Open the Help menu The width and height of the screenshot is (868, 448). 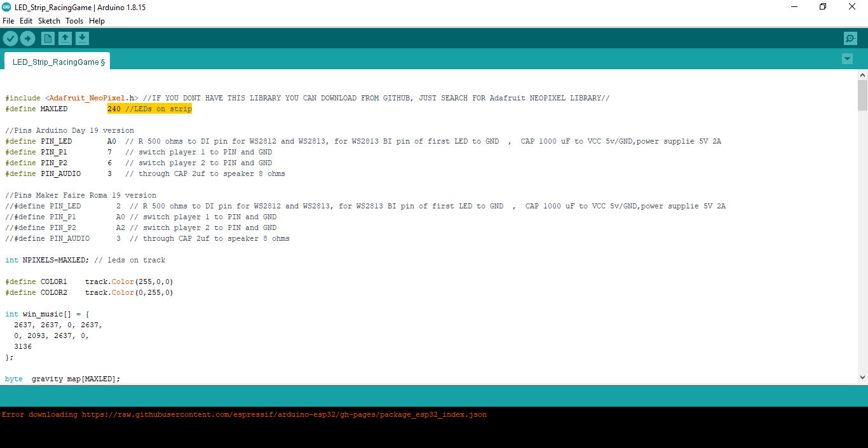click(97, 20)
